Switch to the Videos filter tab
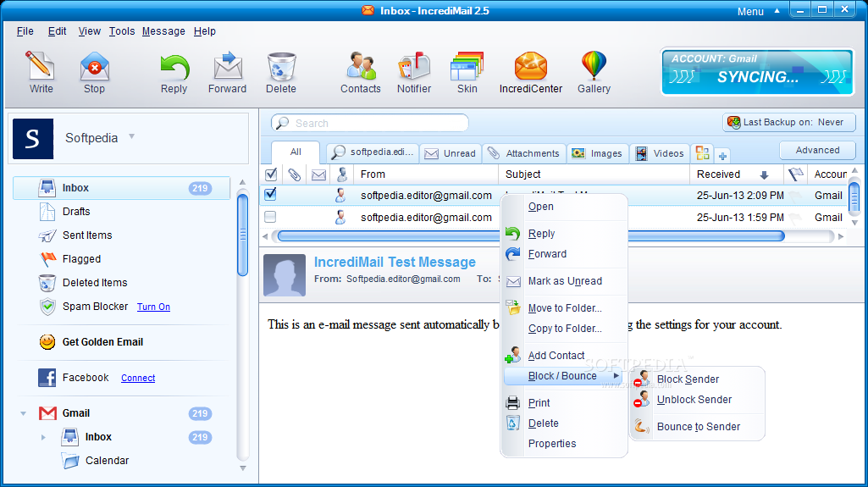Image resolution: width=868 pixels, height=487 pixels. point(660,153)
